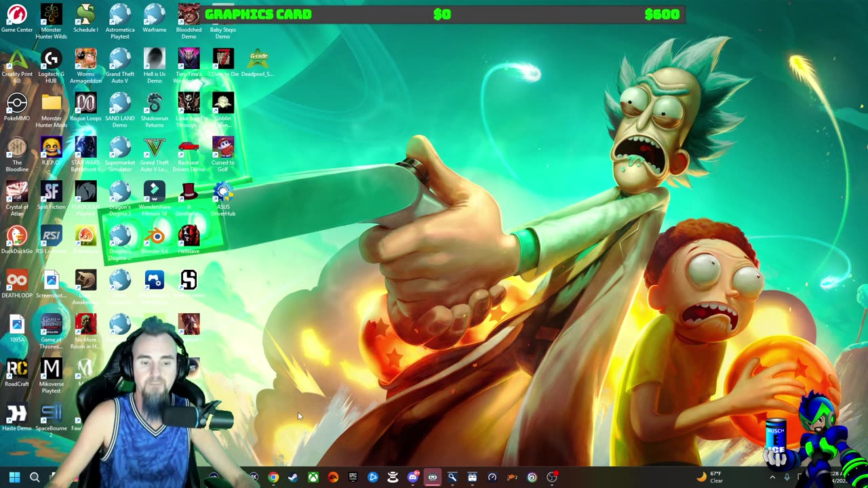Select the Monster Hunter Mods folder
The height and width of the screenshot is (488, 868).
[52, 110]
